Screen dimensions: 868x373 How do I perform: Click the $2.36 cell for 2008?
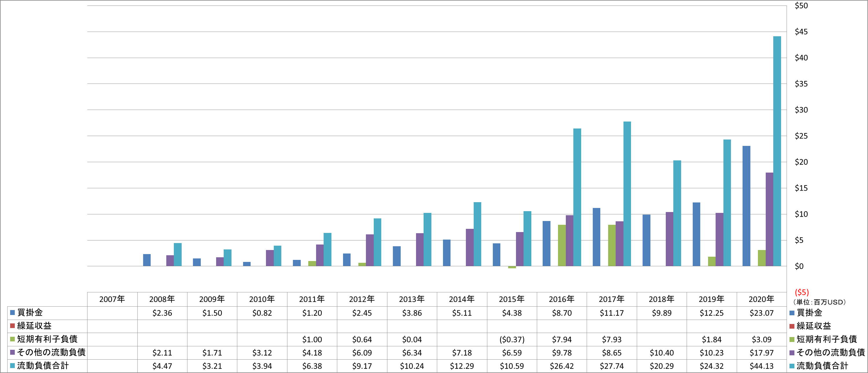pyautogui.click(x=162, y=313)
